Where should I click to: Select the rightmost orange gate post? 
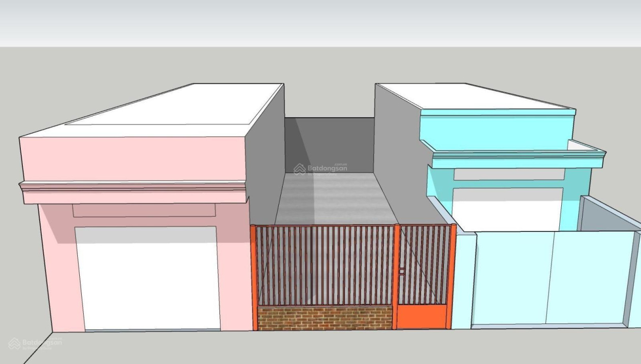[x=452, y=277]
